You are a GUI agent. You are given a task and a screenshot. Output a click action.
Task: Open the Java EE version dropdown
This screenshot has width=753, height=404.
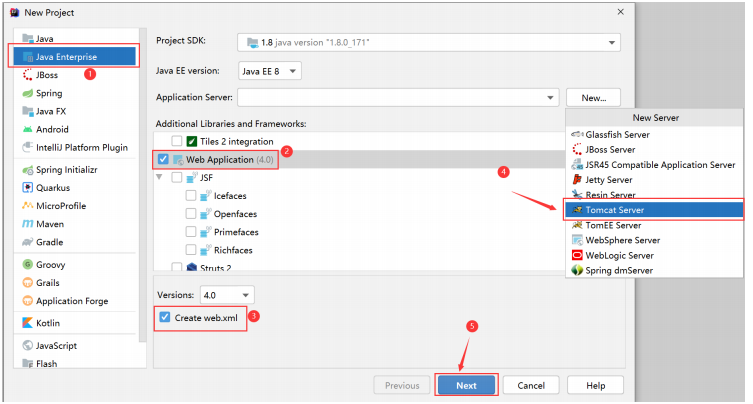tap(269, 71)
